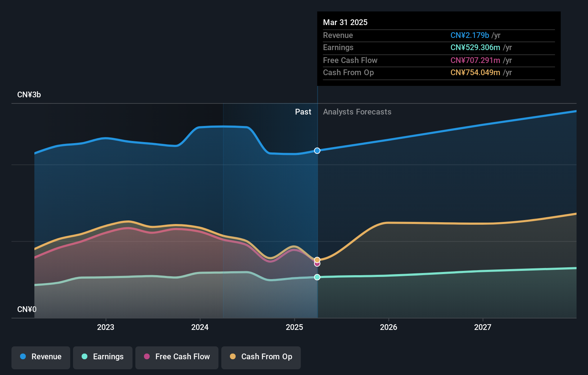The width and height of the screenshot is (588, 375).
Task: Click the orange Cash From Op legend dot
Action: 233,356
